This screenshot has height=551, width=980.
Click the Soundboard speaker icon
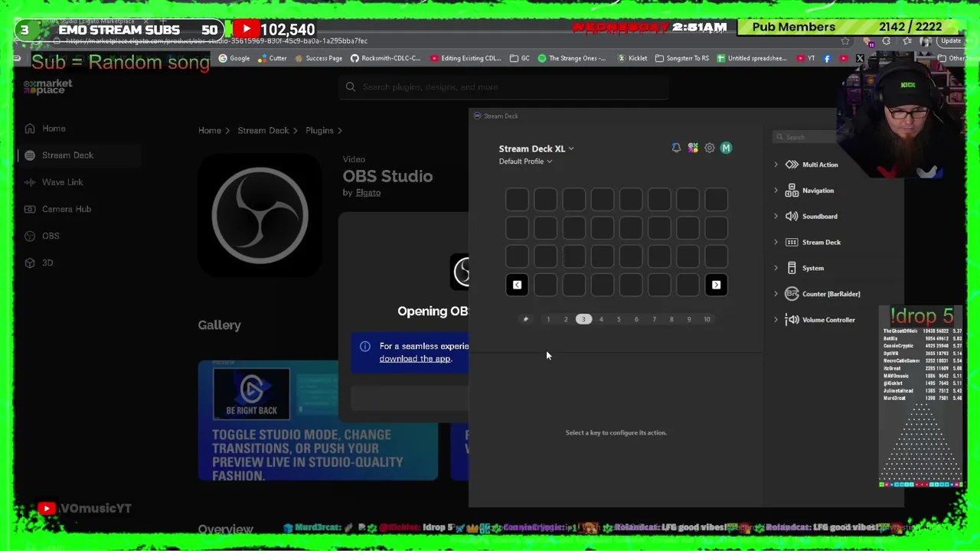792,217
